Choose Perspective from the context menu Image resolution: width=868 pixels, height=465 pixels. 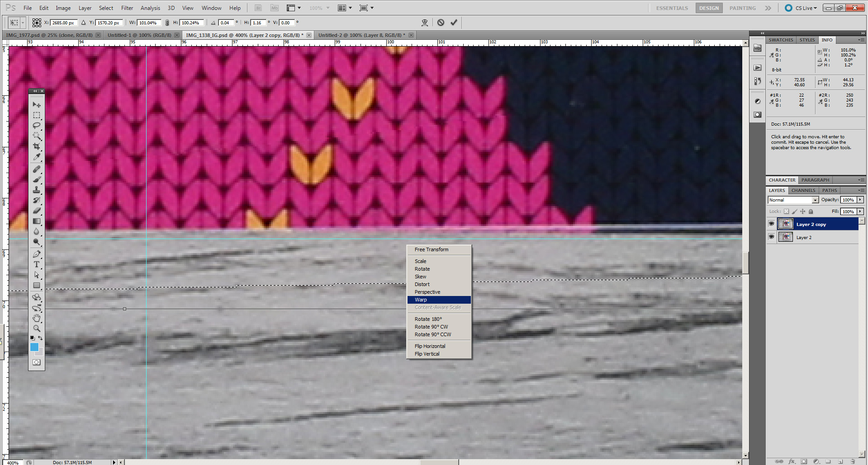(439, 292)
